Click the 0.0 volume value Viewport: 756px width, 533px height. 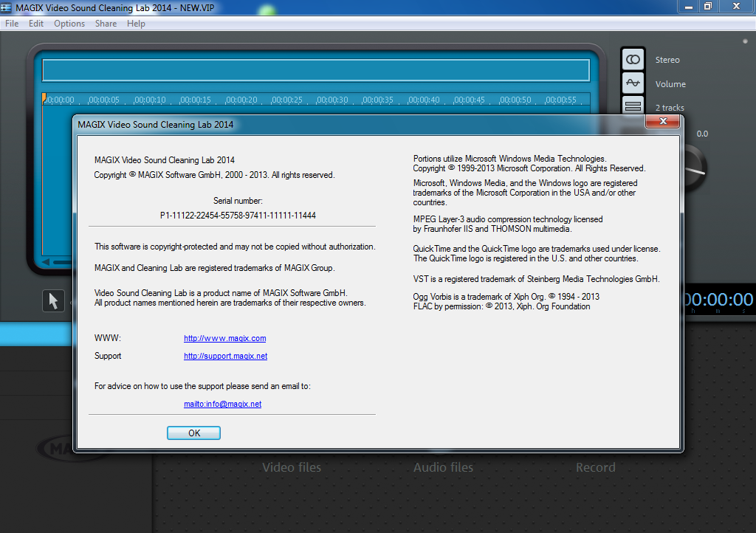[702, 134]
